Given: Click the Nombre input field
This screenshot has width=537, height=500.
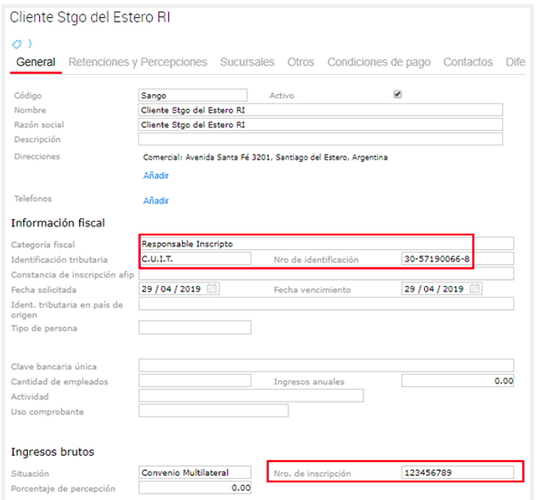Looking at the screenshot, I should click(321, 110).
